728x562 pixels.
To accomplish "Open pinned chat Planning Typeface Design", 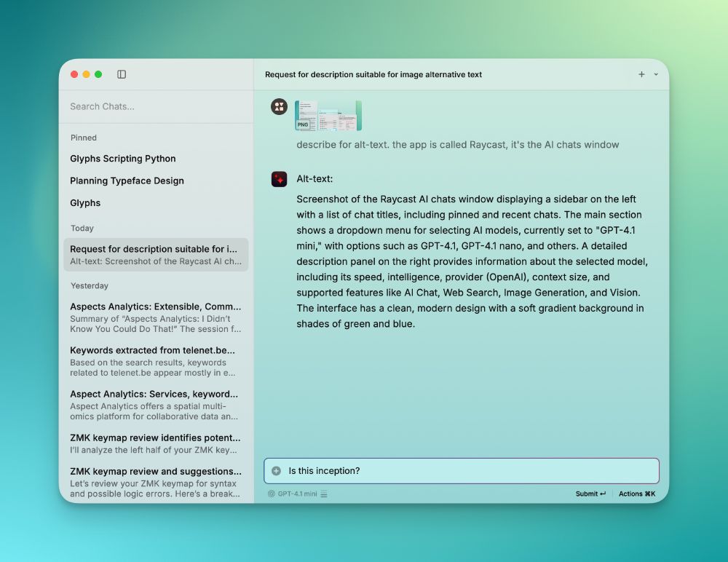I will tap(127, 181).
